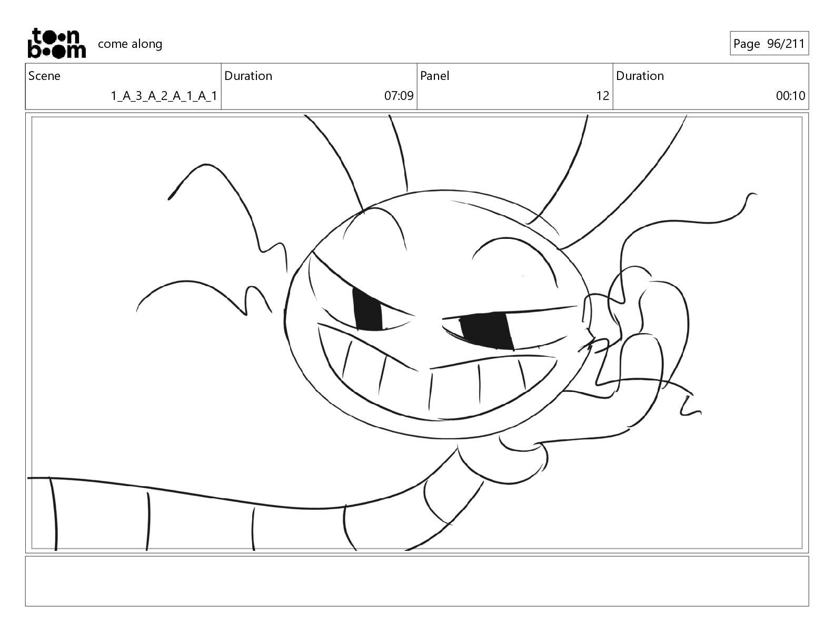Select the 'Panel' header label
Image resolution: width=834 pixels, height=644 pixels.
[435, 76]
